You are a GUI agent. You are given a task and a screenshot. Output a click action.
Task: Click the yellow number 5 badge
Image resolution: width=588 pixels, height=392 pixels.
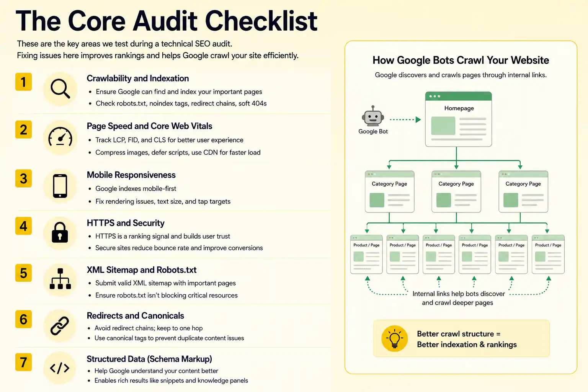(23, 273)
